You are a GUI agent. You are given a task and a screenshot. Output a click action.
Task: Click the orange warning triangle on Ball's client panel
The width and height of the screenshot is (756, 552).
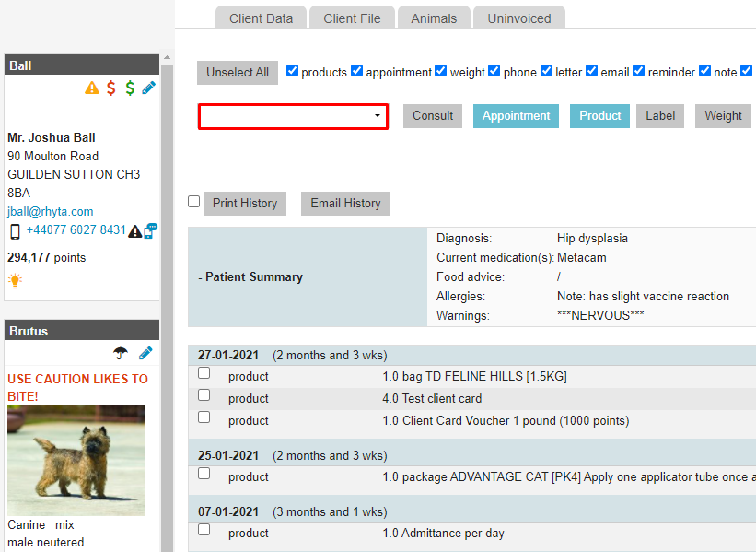pos(92,88)
